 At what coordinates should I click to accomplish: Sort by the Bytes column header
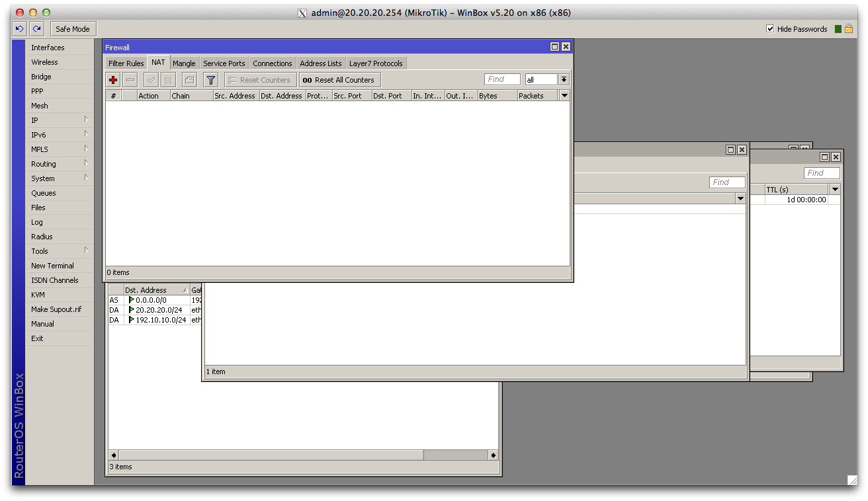[497, 96]
